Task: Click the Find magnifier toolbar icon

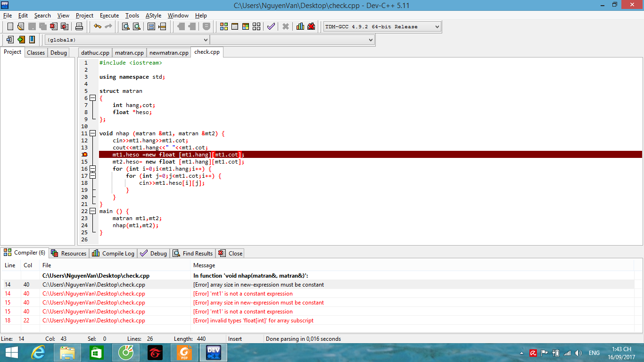Action: click(126, 26)
